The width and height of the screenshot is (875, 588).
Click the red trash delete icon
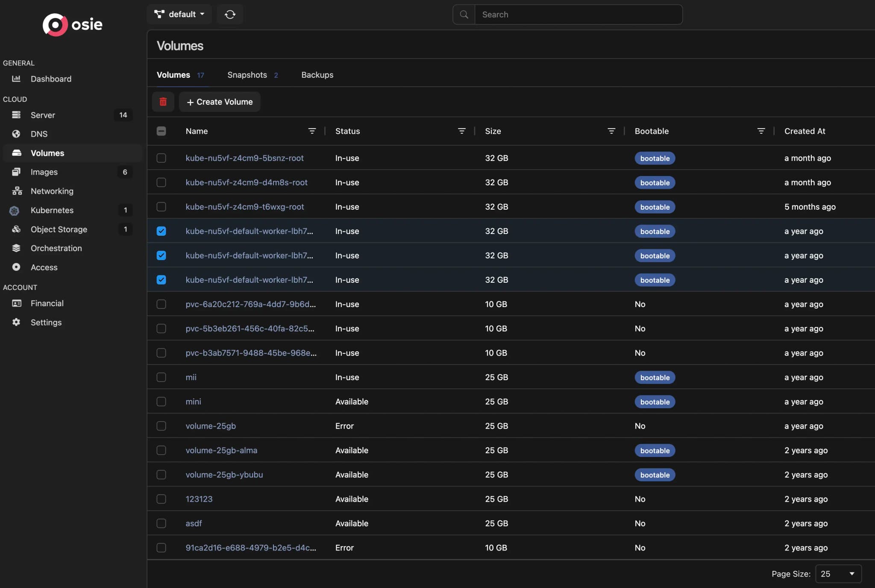pyautogui.click(x=163, y=102)
